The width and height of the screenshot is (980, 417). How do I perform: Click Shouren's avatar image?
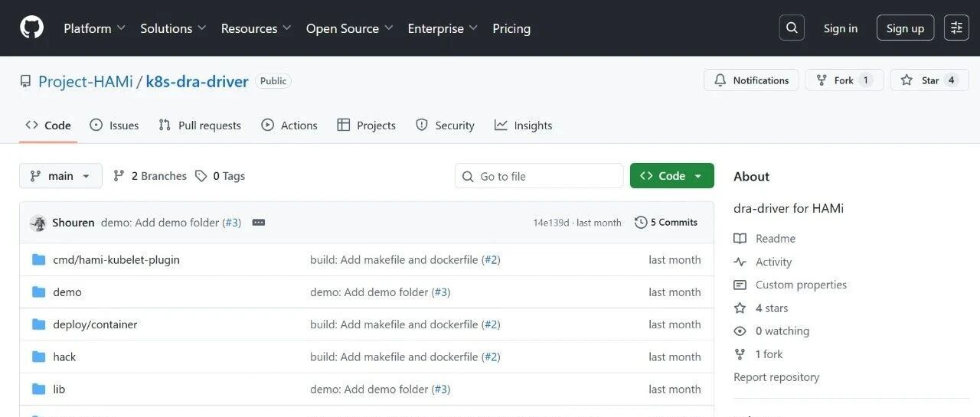pyautogui.click(x=38, y=223)
